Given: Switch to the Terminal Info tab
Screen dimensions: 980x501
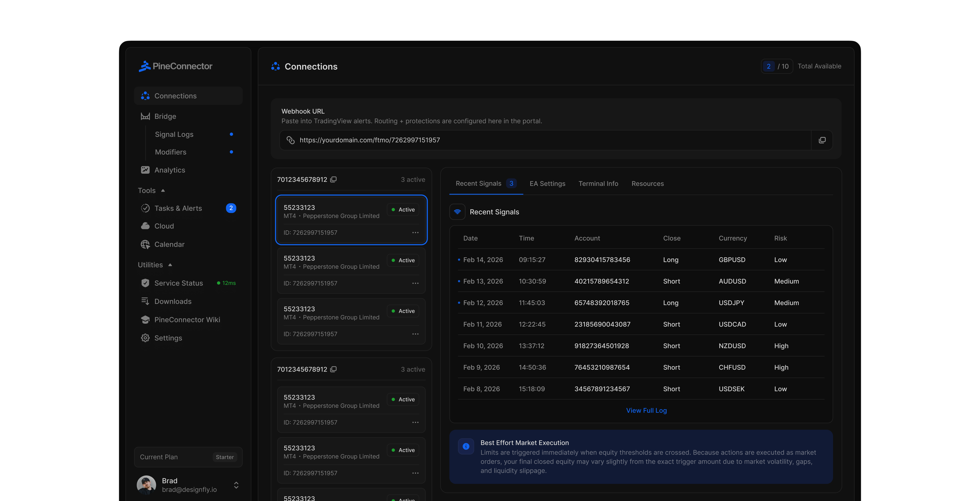Looking at the screenshot, I should pos(598,184).
